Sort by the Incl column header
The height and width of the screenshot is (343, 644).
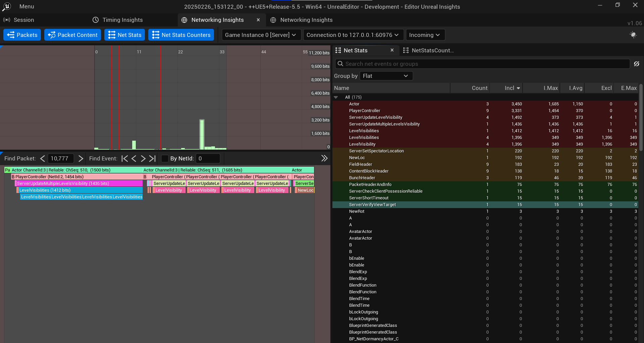pyautogui.click(x=506, y=88)
